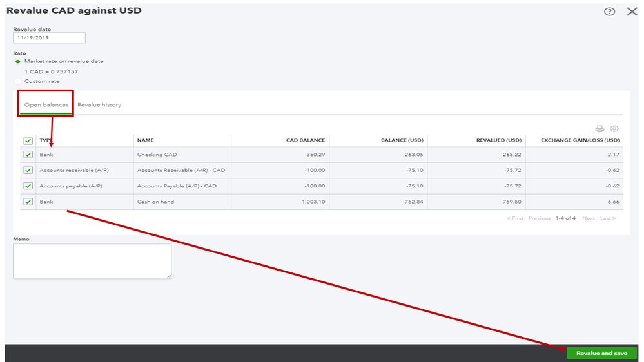
Task: Select Market rate on revalue date radio
Action: pos(17,62)
